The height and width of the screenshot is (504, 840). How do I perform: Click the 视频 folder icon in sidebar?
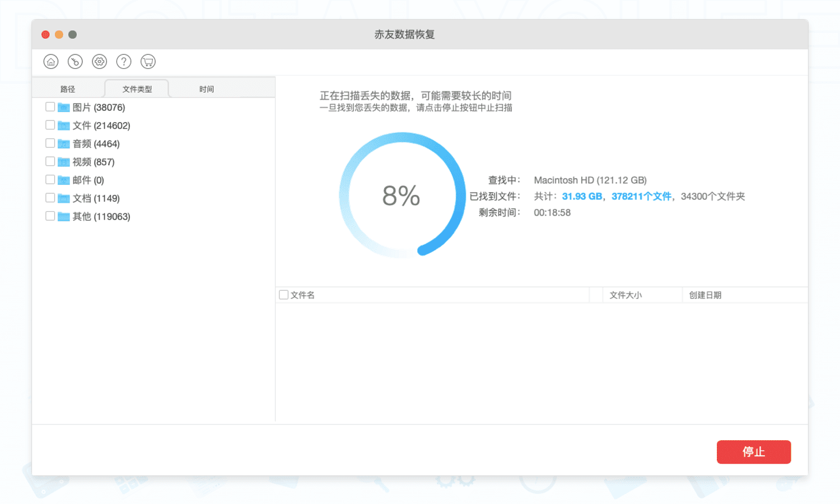63,161
